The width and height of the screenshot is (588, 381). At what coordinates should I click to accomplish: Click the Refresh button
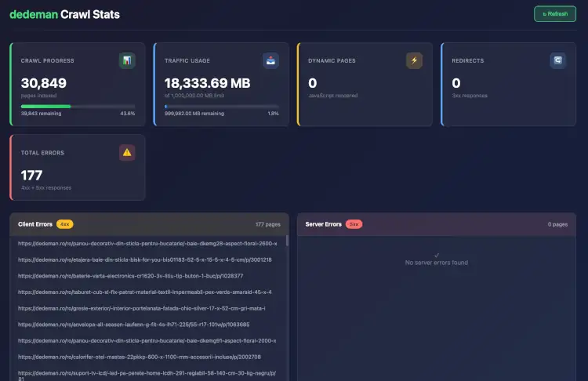555,14
